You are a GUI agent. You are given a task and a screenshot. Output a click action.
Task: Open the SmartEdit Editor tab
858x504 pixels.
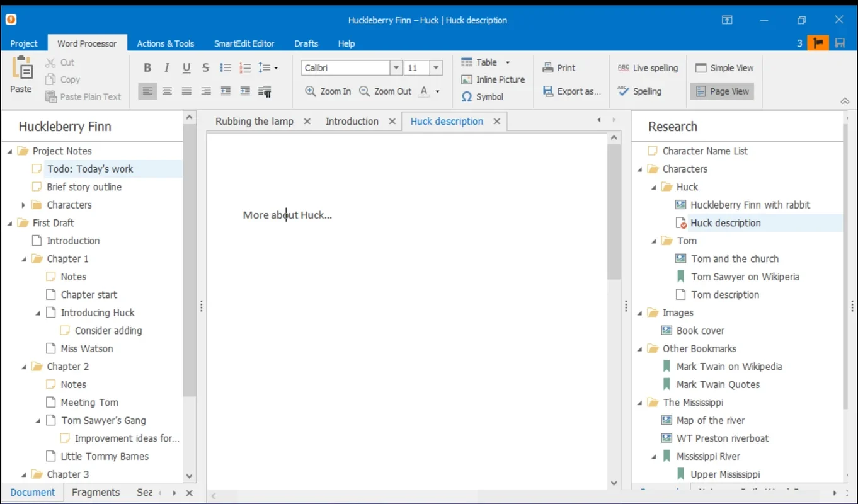pyautogui.click(x=244, y=43)
